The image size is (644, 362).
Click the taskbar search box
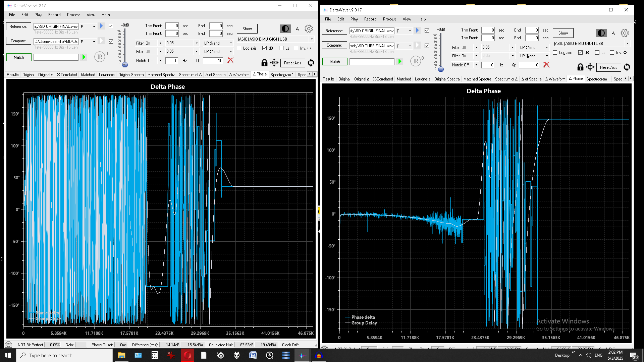pos(64,355)
